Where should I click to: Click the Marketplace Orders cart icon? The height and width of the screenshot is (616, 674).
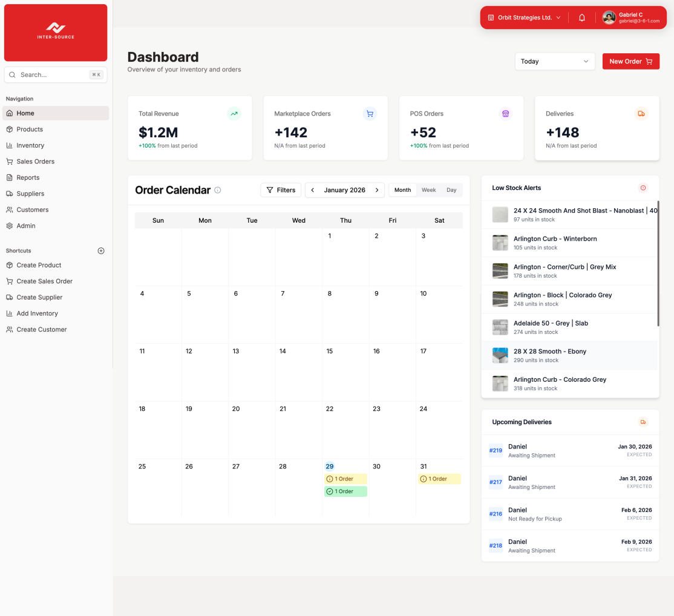[x=370, y=114]
